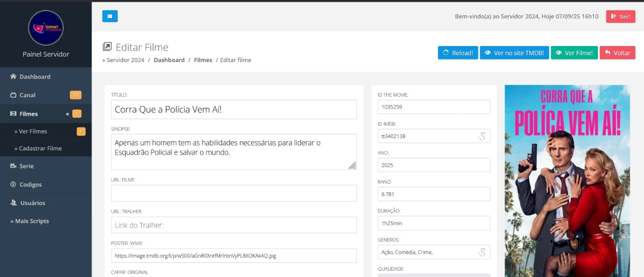The width and height of the screenshot is (644, 277).
Task: Click the Título input field
Action: (x=234, y=110)
